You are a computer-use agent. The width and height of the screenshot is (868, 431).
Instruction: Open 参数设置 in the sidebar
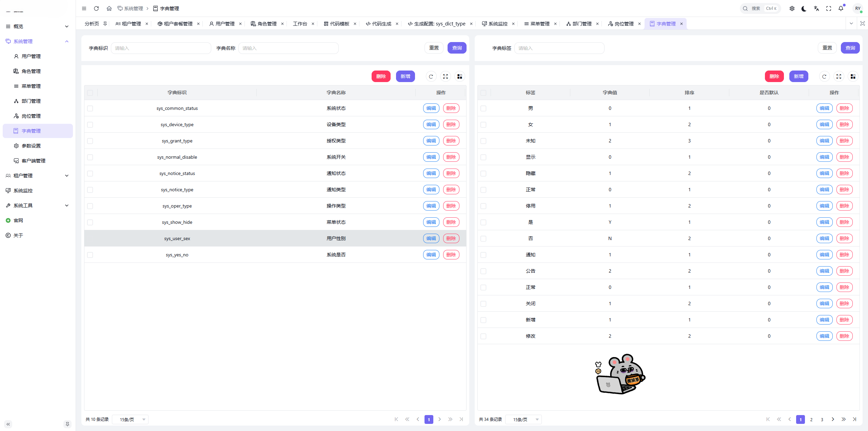click(38, 146)
